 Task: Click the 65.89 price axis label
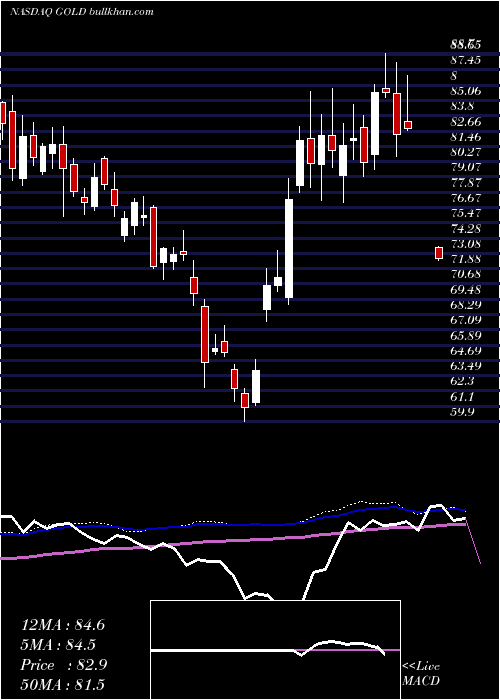tap(466, 335)
